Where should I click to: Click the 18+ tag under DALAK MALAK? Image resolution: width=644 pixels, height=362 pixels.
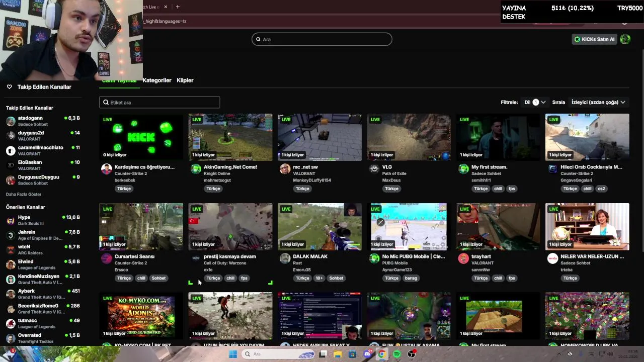click(319, 278)
